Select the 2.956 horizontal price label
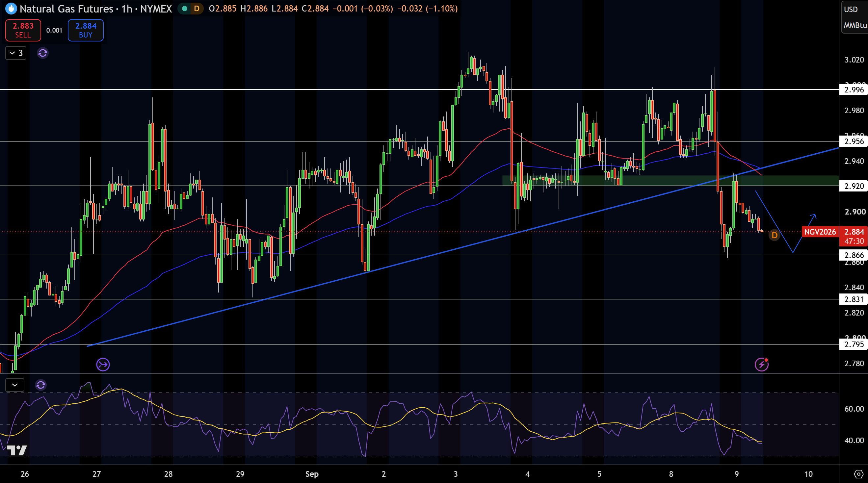Screen dimensions: 868x483 point(853,141)
